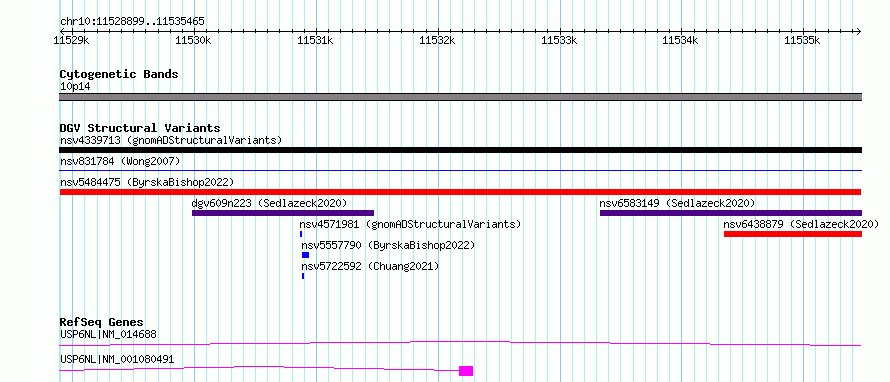Click the nsv5484475 (ByrskaBishop2022) label
The image size is (890, 382).
pyautogui.click(x=147, y=182)
